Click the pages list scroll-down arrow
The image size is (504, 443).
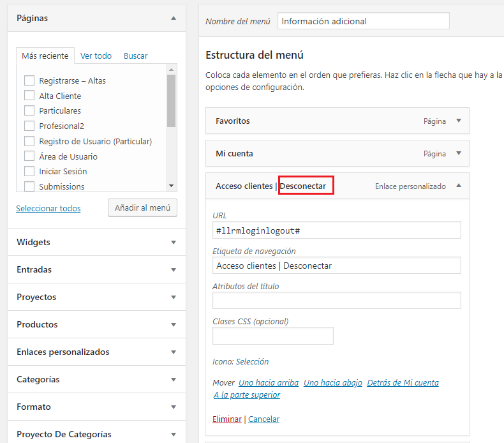click(x=172, y=186)
